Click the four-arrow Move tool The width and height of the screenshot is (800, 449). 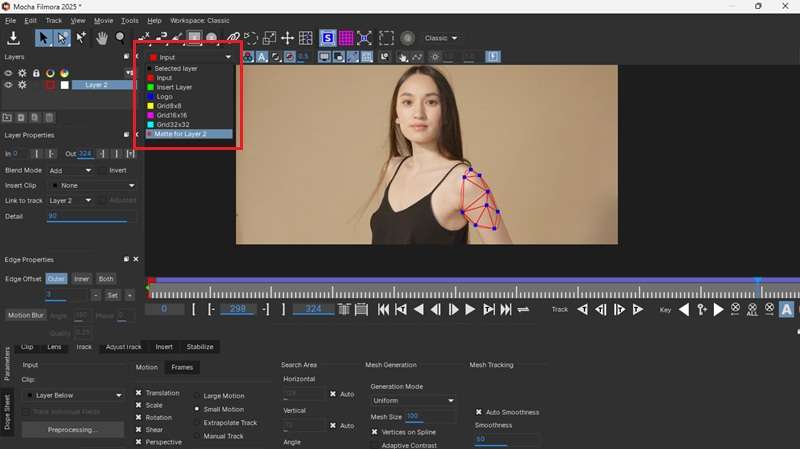[287, 38]
